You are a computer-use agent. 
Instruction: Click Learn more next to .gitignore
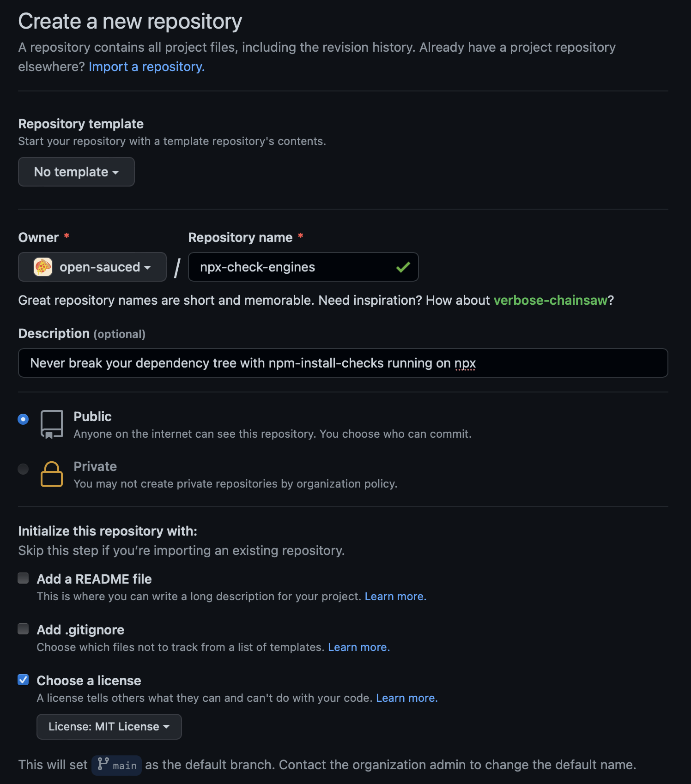click(358, 647)
